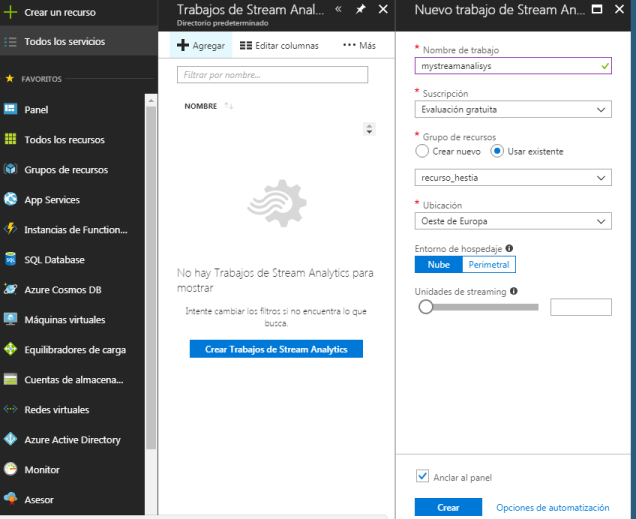Screen dimensions: 636x519
Task: Open the recurso_hestia resource group dropdown
Action: point(513,177)
